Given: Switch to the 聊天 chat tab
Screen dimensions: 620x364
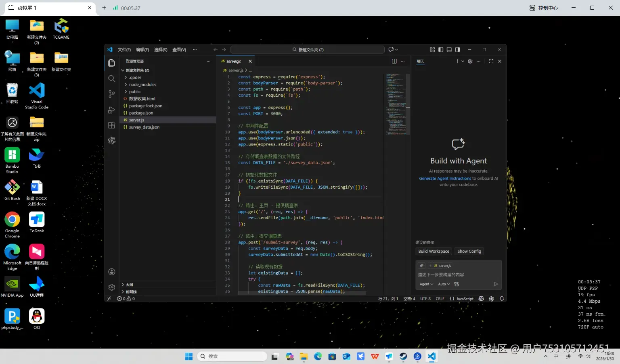Looking at the screenshot, I should click(x=420, y=61).
